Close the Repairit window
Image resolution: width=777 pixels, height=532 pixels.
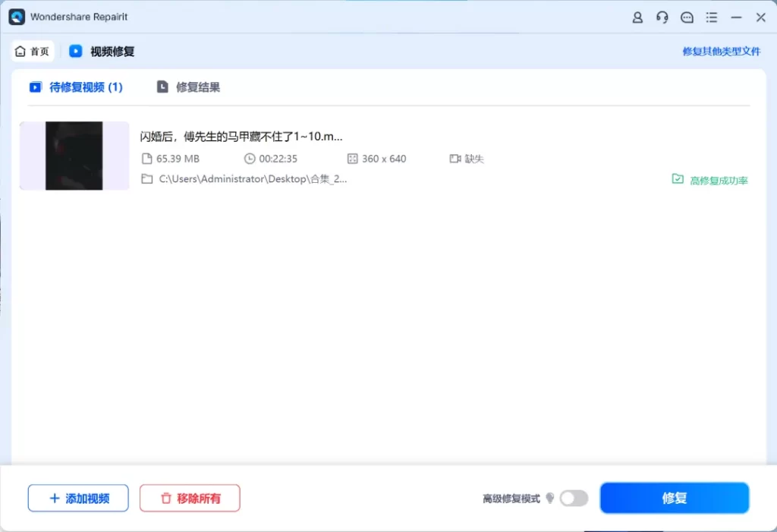pos(761,17)
